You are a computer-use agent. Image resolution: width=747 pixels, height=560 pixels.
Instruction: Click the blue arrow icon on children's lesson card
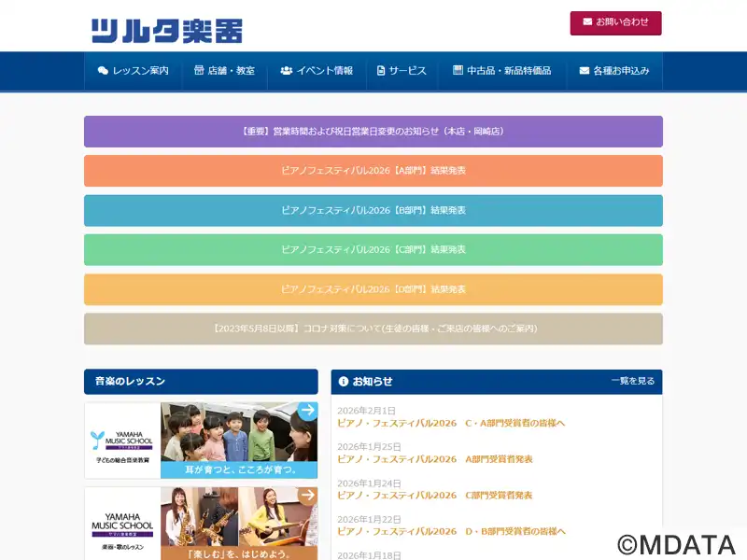(308, 411)
